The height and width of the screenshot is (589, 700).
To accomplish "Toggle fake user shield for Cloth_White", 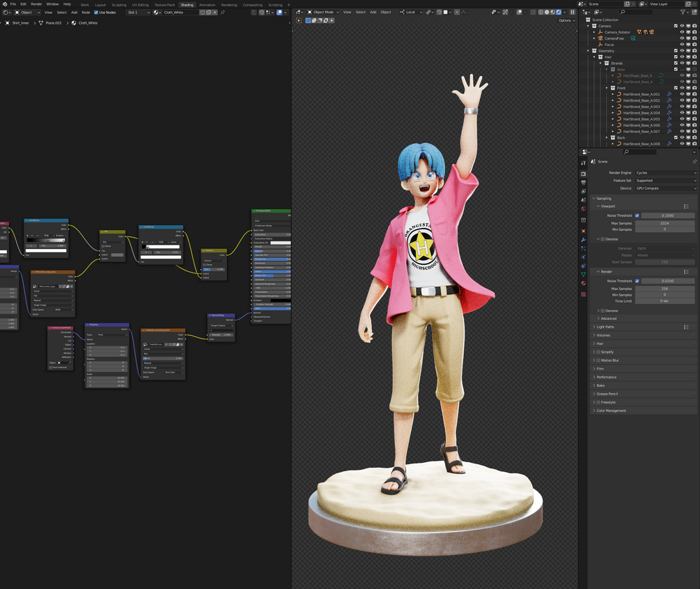I will point(203,13).
